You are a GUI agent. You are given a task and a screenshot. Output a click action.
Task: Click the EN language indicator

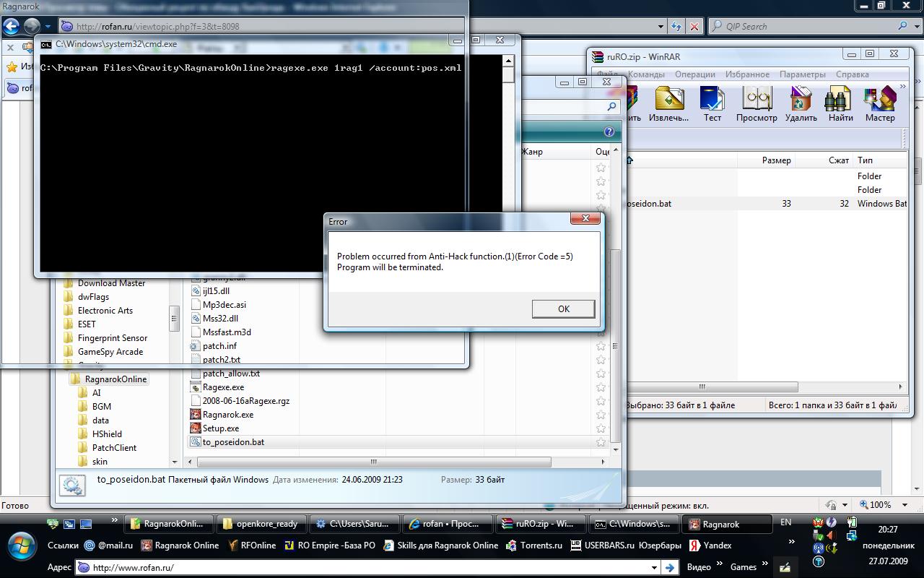pos(785,522)
